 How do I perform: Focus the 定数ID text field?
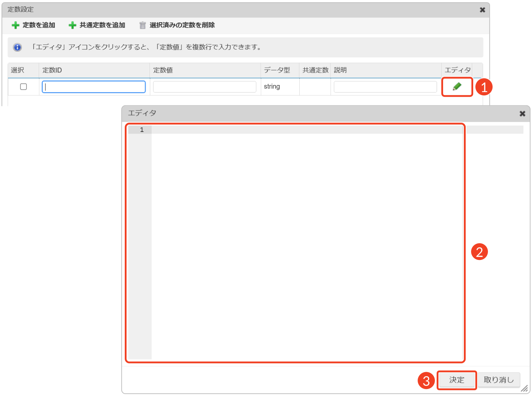point(94,87)
